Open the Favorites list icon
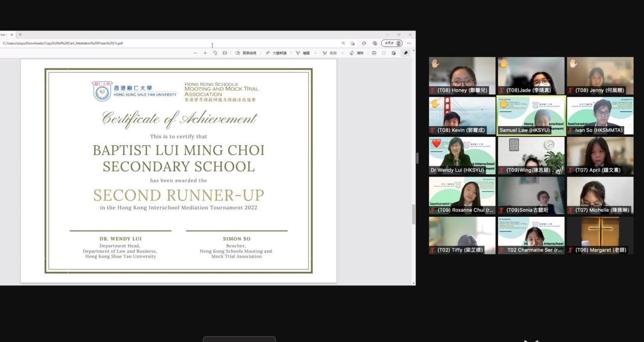644x342 pixels. [x=364, y=43]
